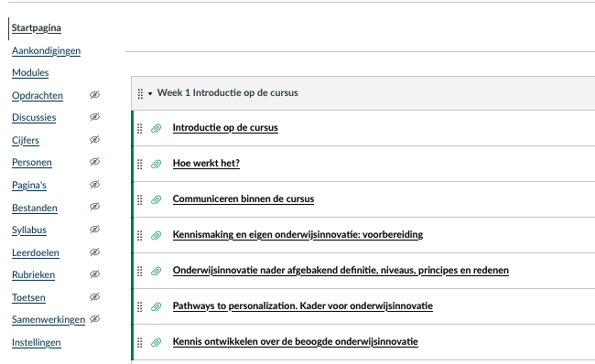Open Syllabus navigation link

[x=29, y=230]
